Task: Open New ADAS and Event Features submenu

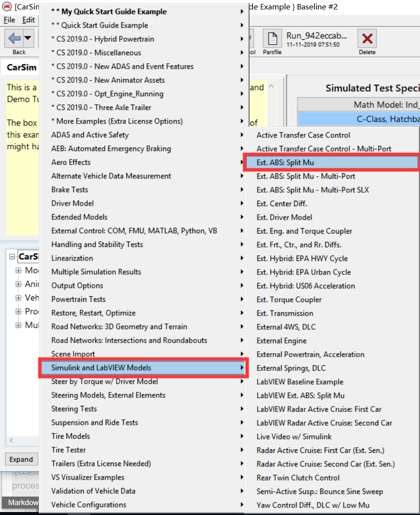Action: (144, 66)
